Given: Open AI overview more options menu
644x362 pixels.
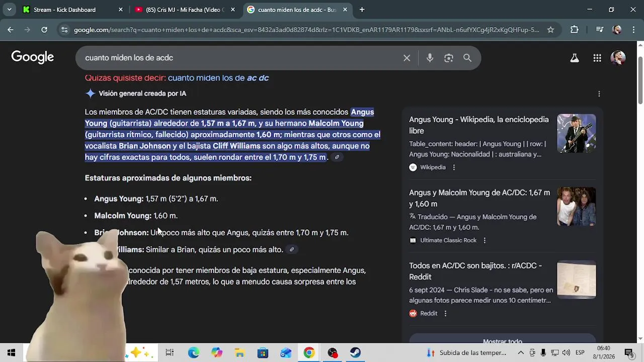Looking at the screenshot, I should [x=599, y=94].
